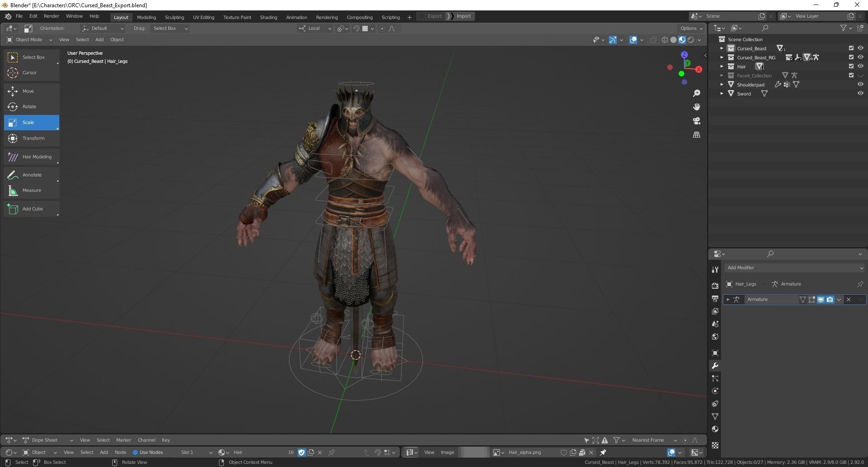Toggle Use Nodes in shader editor
The height and width of the screenshot is (467, 868).
click(147, 453)
